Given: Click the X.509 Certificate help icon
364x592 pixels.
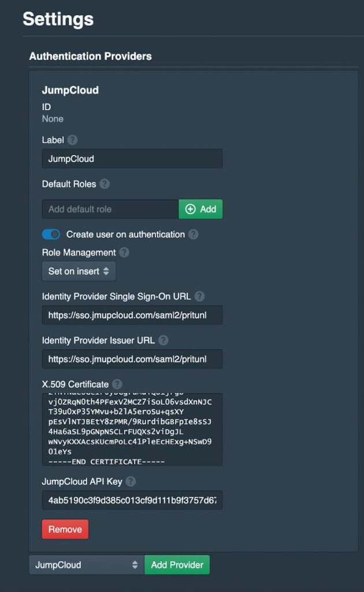Looking at the screenshot, I should point(117,384).
